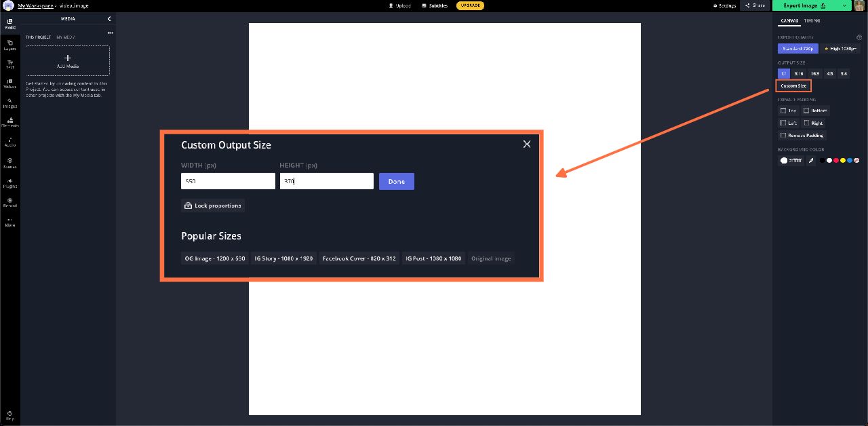The height and width of the screenshot is (426, 868).
Task: Open Settings in the top bar
Action: (724, 5)
